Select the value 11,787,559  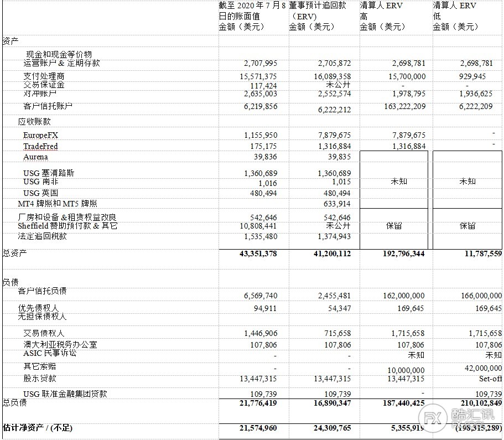483,254
